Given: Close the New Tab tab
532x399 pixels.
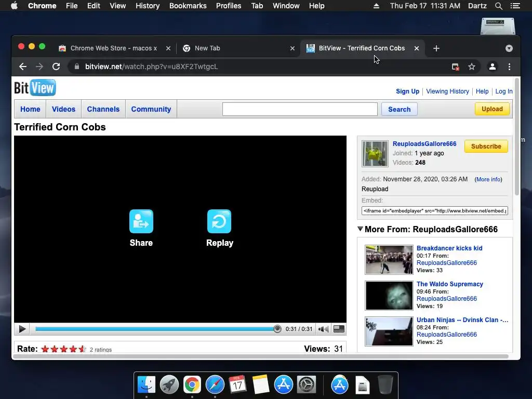Looking at the screenshot, I should pyautogui.click(x=292, y=48).
